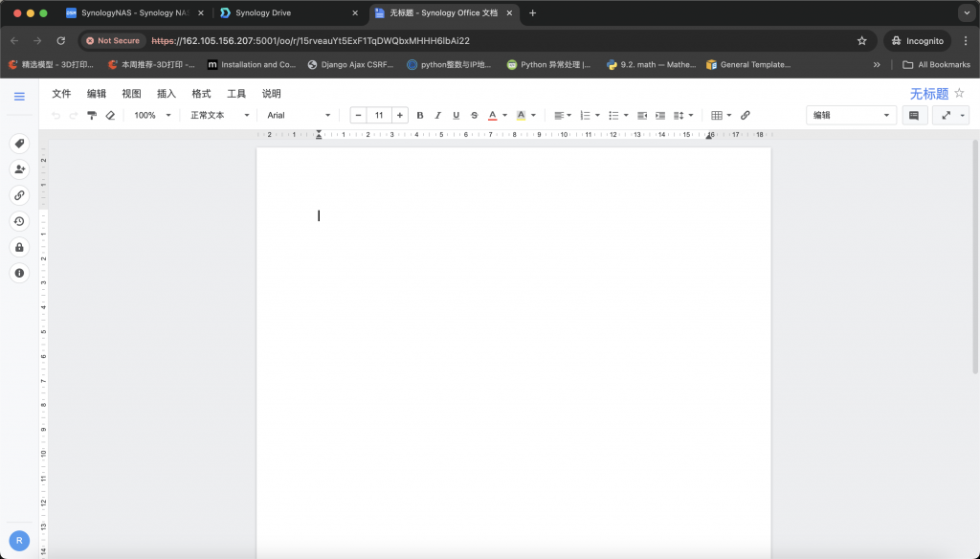Toggle italic formatting
Viewport: 980px width, 559px height.
click(438, 115)
